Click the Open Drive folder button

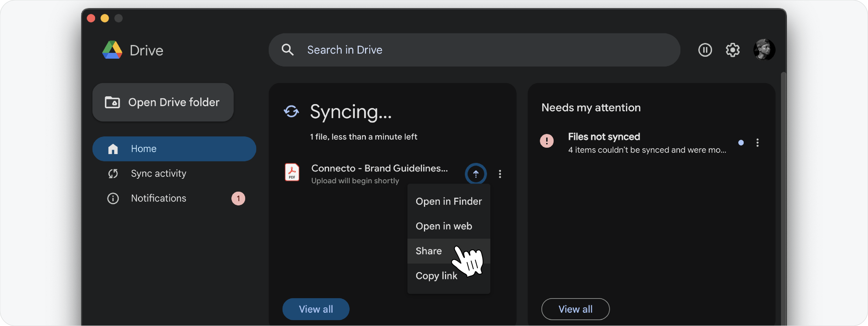click(x=163, y=102)
